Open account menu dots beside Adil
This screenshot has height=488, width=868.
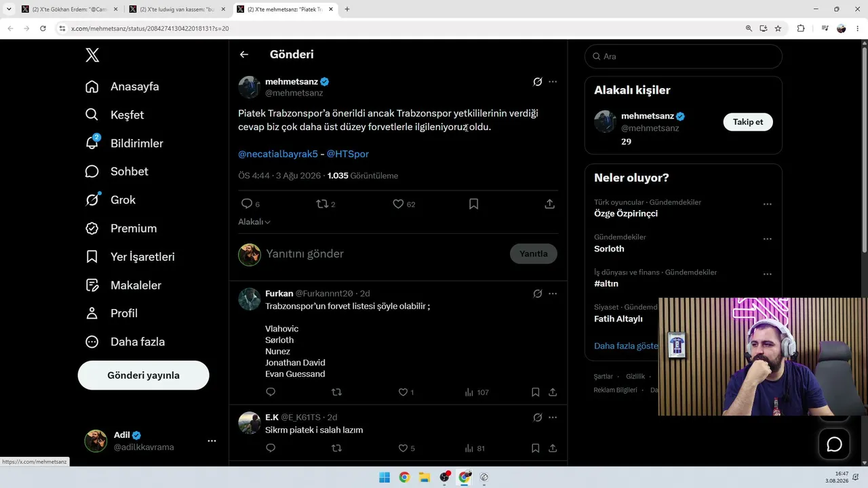point(212,441)
